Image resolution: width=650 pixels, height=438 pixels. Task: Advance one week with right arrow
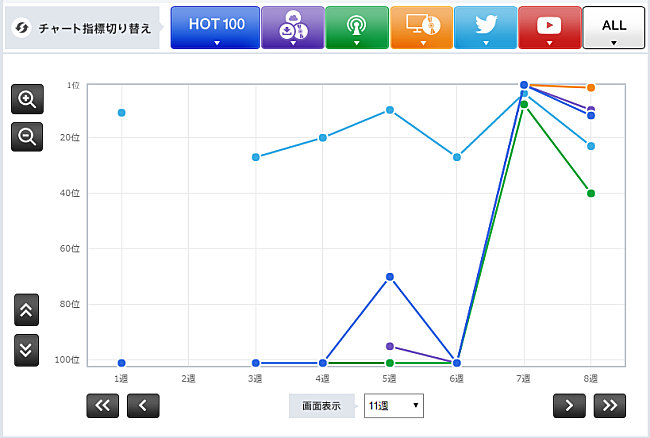pos(569,405)
